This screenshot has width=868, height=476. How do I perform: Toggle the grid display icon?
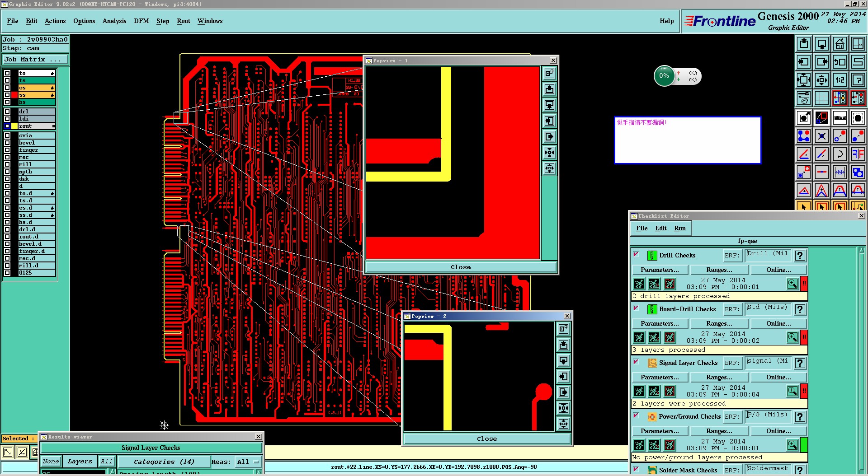point(822,98)
